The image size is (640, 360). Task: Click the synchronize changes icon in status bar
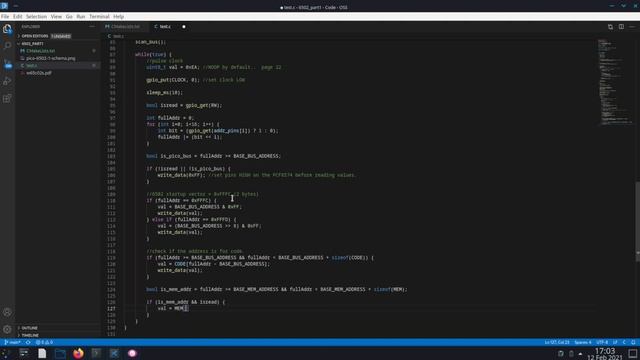tap(28, 342)
